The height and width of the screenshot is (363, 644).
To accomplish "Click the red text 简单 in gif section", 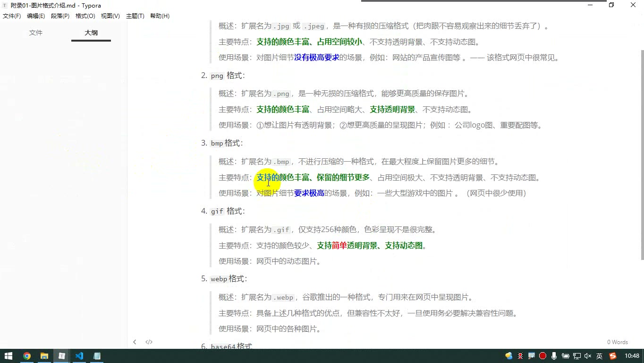I will click(339, 246).
